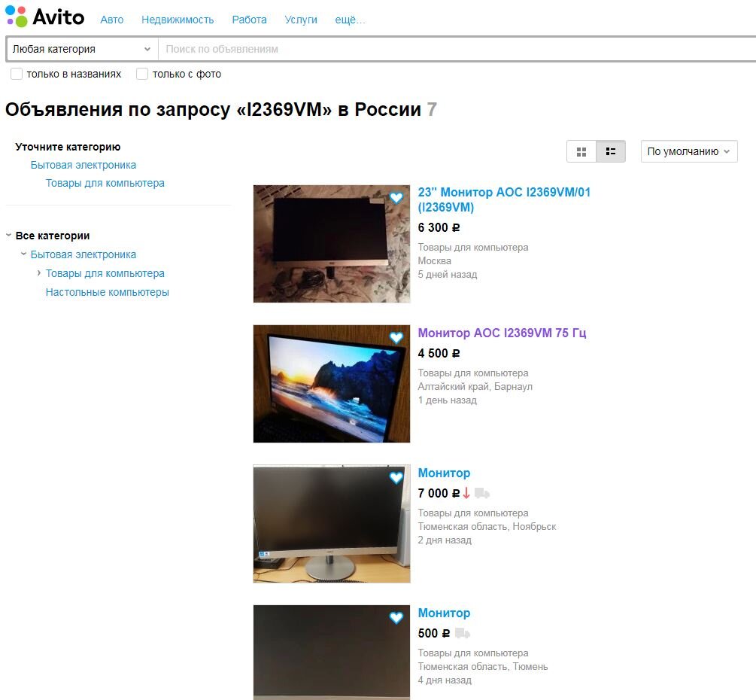This screenshot has width=756, height=700.
Task: Open the 'ещё...' menu
Action: click(350, 20)
